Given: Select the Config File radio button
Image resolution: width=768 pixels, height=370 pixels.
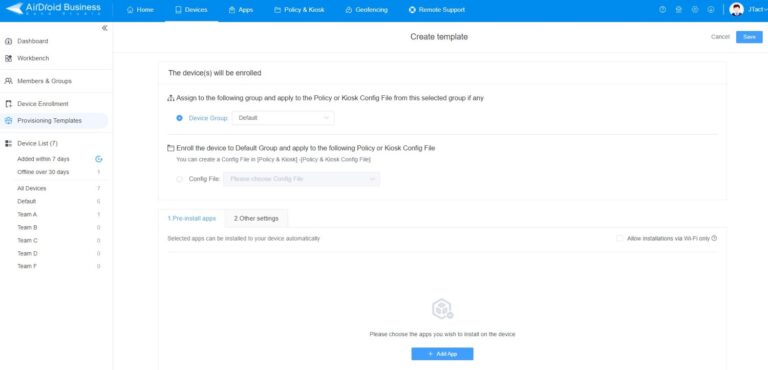Looking at the screenshot, I should point(179,179).
